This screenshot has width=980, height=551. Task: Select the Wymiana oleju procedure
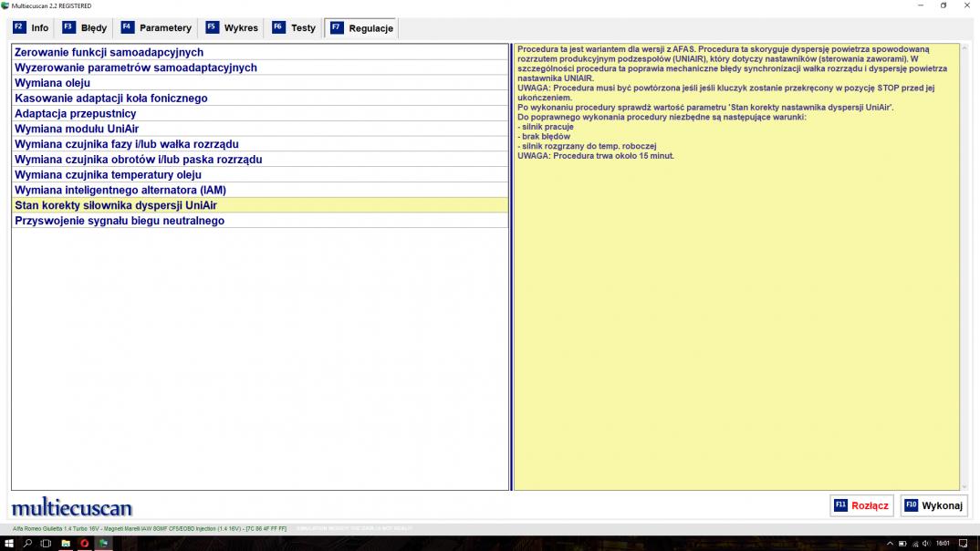point(260,83)
